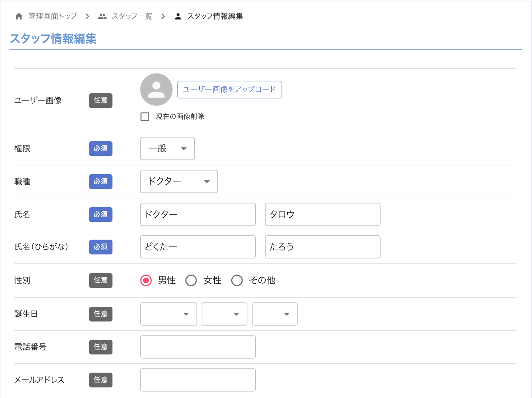The height and width of the screenshot is (398, 532).
Task: Open the last 誕生日 day dropdown
Action: point(275,314)
